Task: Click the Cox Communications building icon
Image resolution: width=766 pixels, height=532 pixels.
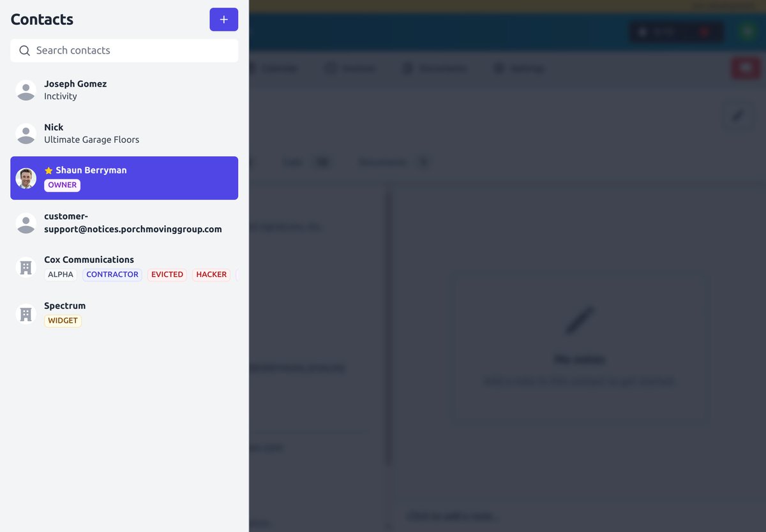Action: coord(26,267)
